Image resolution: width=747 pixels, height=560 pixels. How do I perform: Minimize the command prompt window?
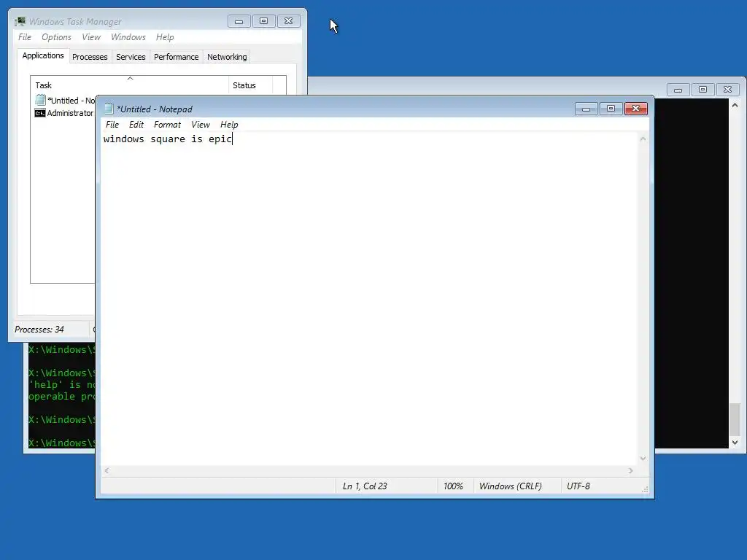[x=678, y=90]
